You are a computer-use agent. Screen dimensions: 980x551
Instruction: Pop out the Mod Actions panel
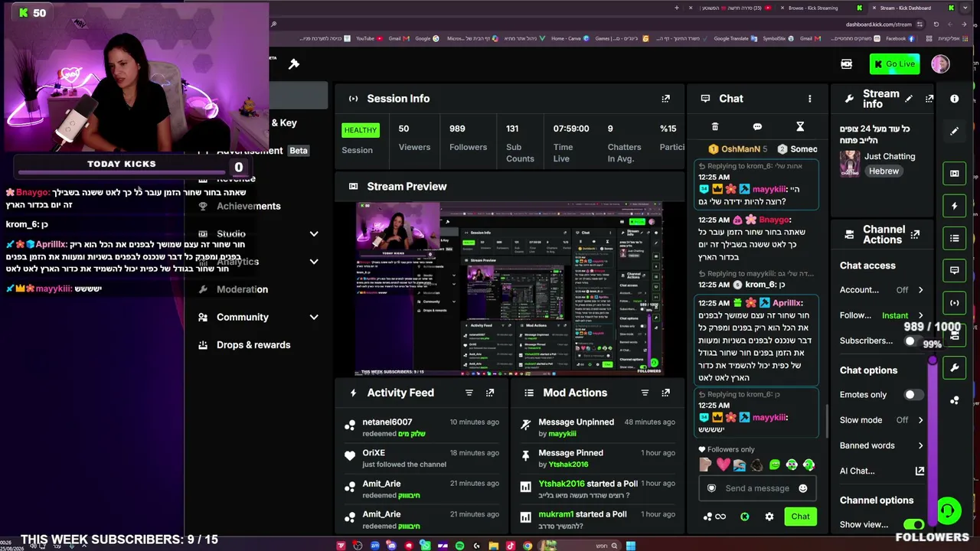click(x=665, y=393)
